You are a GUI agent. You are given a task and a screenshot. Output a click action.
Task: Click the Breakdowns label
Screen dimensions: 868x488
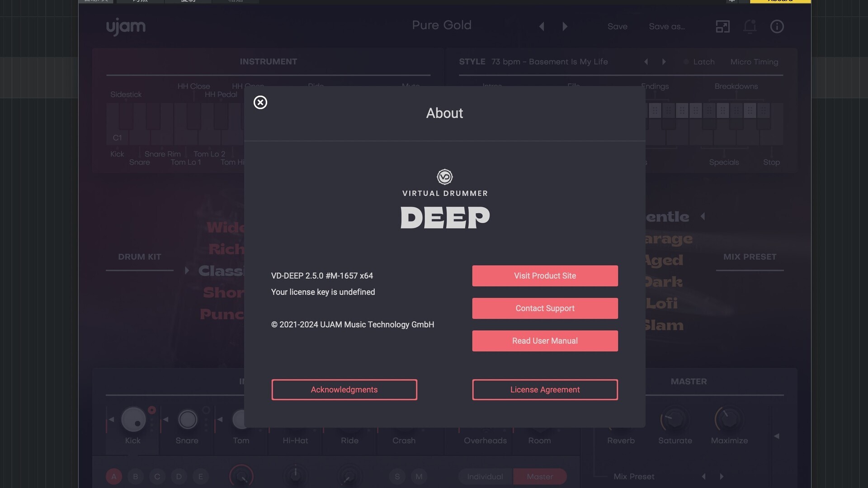736,86
